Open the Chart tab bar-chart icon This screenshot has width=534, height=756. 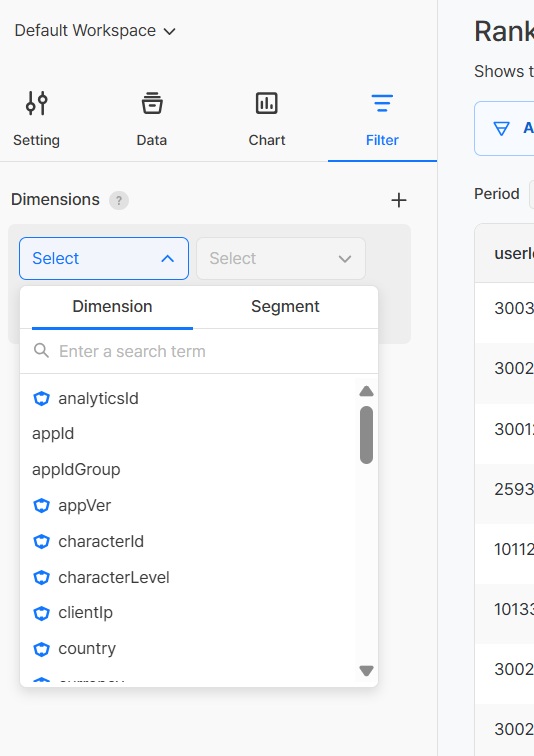[x=267, y=103]
